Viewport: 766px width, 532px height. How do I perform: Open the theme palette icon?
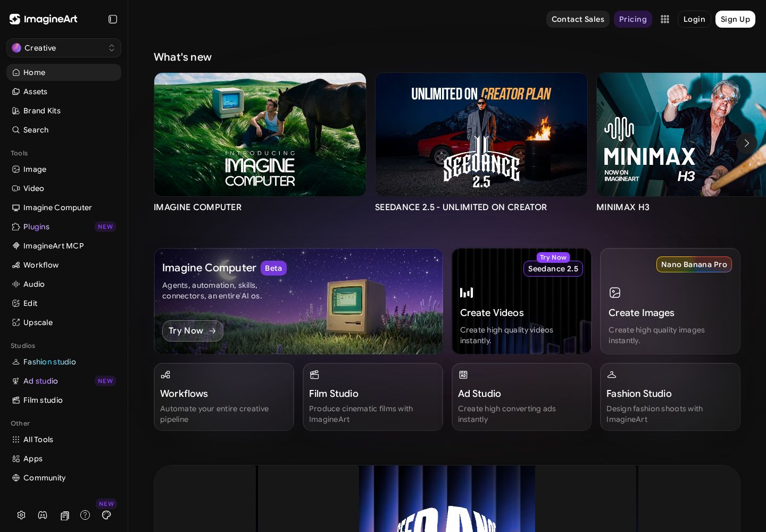tap(106, 515)
